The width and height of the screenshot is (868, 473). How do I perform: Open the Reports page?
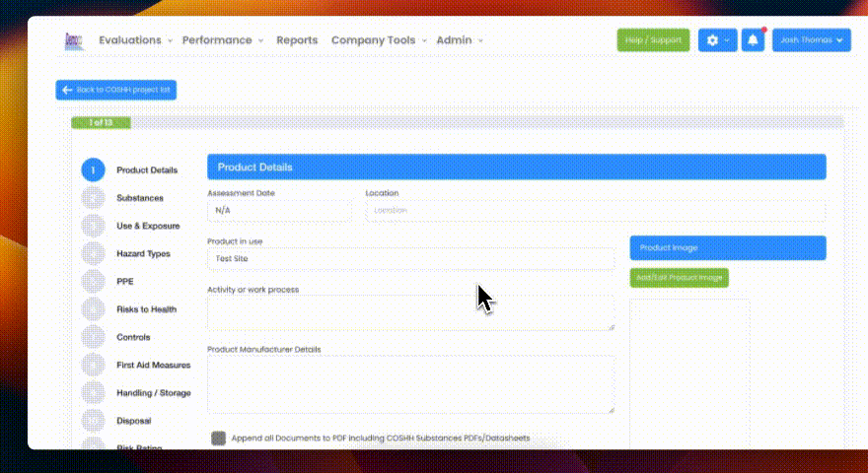tap(297, 40)
